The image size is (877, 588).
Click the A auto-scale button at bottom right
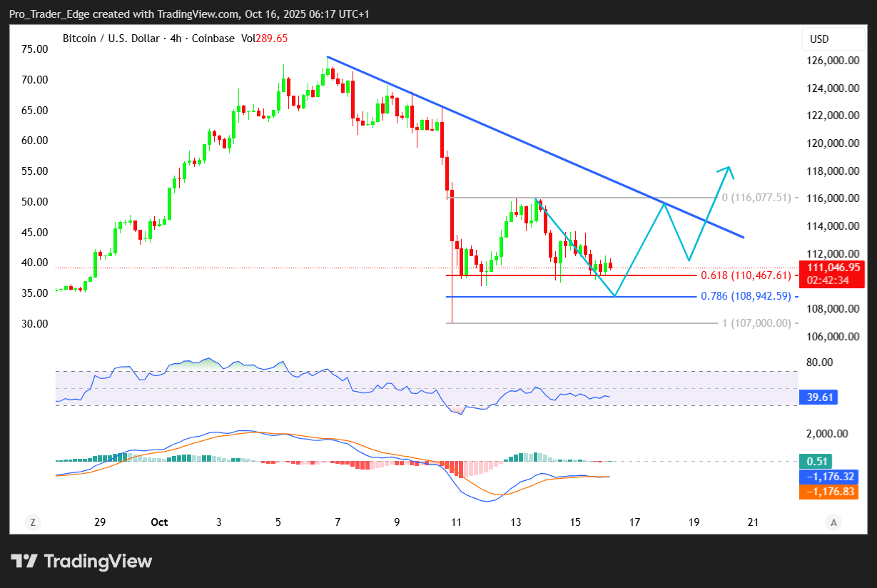[x=833, y=522]
